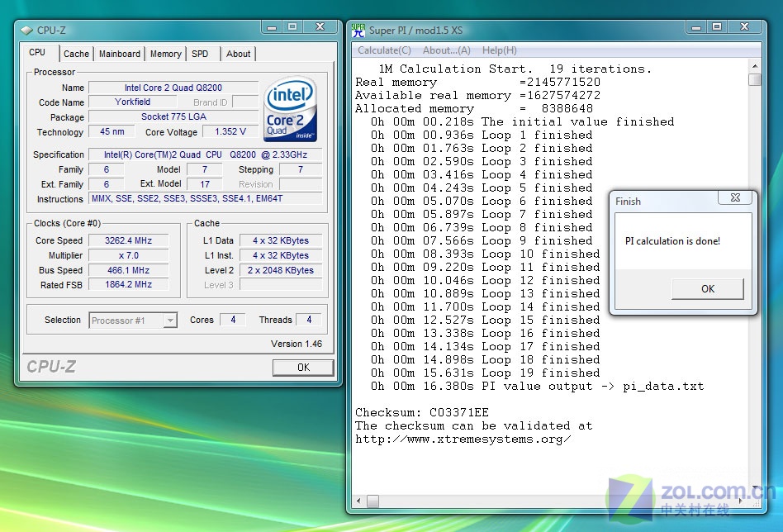The height and width of the screenshot is (532, 783).
Task: Click the Version 1.46 label
Action: (x=297, y=344)
